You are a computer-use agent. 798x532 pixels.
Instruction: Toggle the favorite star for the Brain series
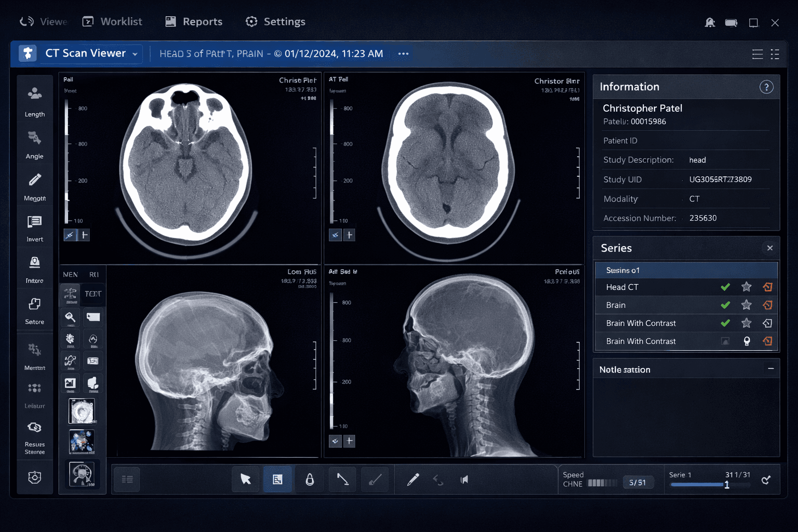click(x=747, y=305)
